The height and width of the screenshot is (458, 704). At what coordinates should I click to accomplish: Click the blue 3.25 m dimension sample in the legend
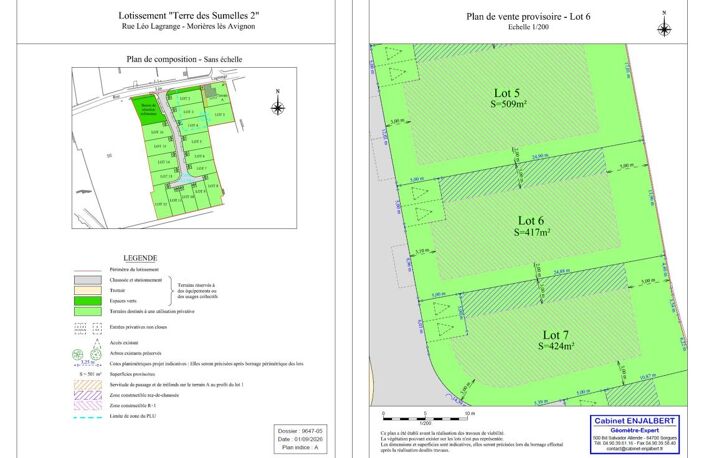[x=88, y=363]
